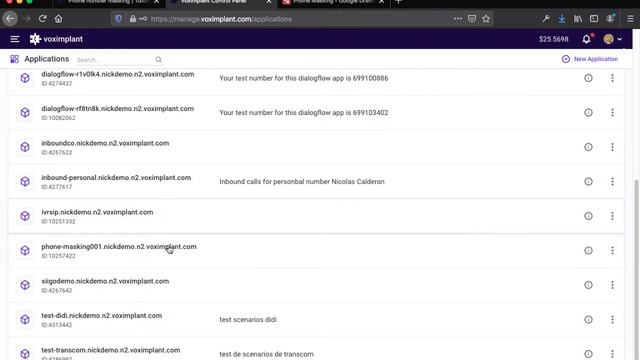Screen dimensions: 640x360
Task: Save page to Pocket
Action: pos(472,19)
